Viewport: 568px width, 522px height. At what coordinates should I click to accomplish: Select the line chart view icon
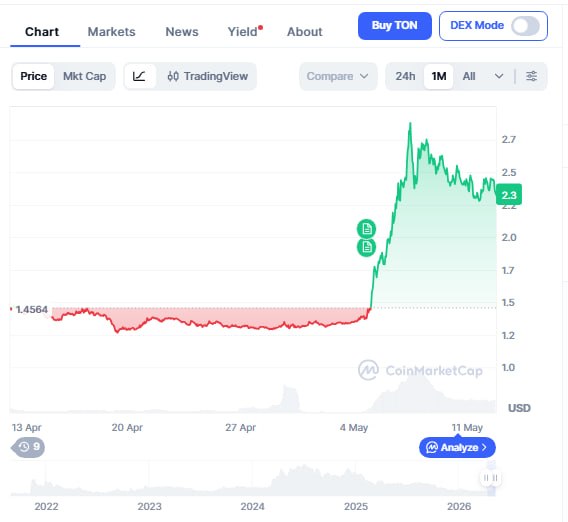139,76
